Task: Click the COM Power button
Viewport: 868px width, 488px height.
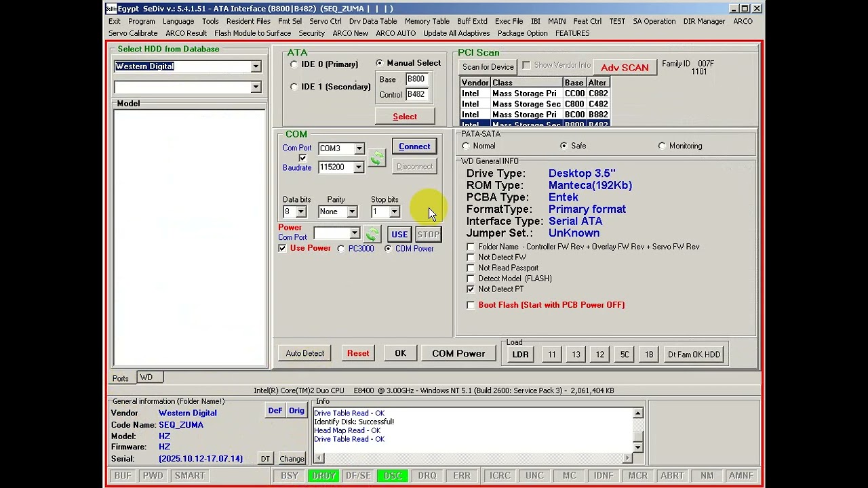Action: (458, 354)
